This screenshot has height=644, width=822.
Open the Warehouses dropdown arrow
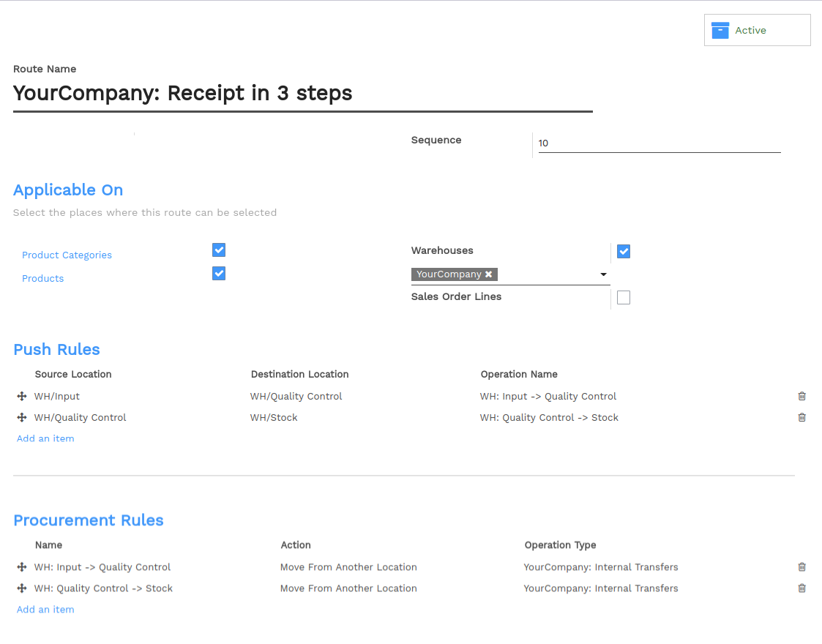pos(603,274)
